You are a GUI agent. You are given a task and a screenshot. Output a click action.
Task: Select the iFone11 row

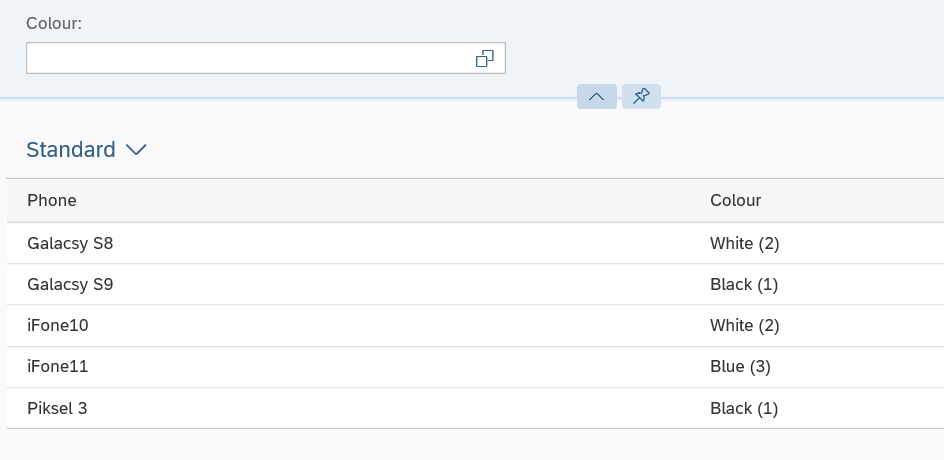coord(475,367)
